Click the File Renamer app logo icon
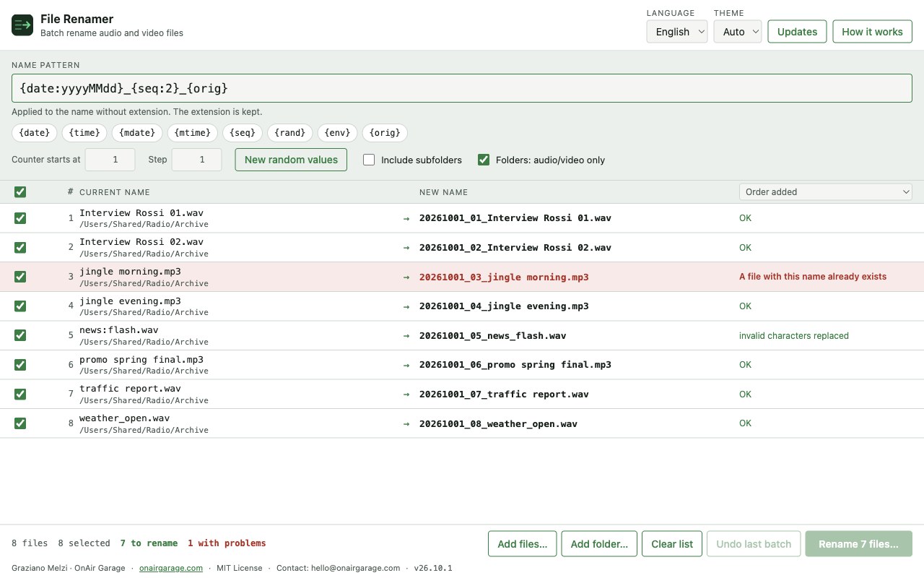 [22, 25]
